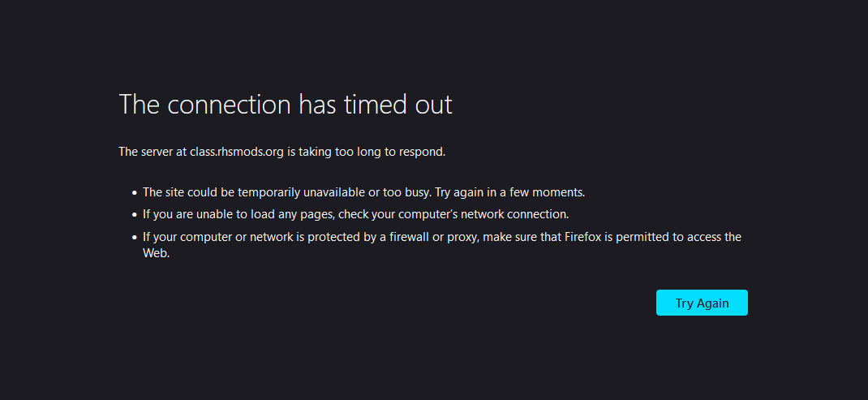Click the third bullet point marker

coord(135,237)
